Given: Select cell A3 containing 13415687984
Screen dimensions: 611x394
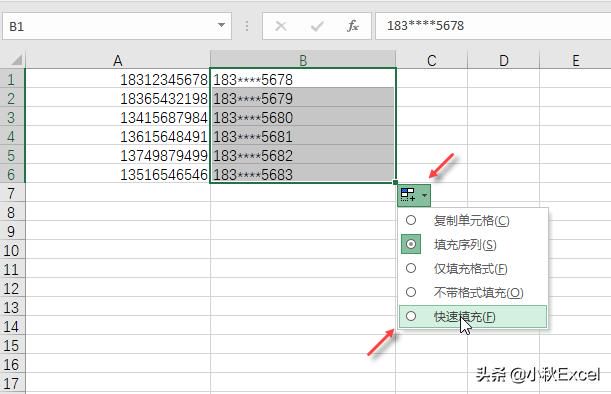Looking at the screenshot, I should click(x=118, y=117).
